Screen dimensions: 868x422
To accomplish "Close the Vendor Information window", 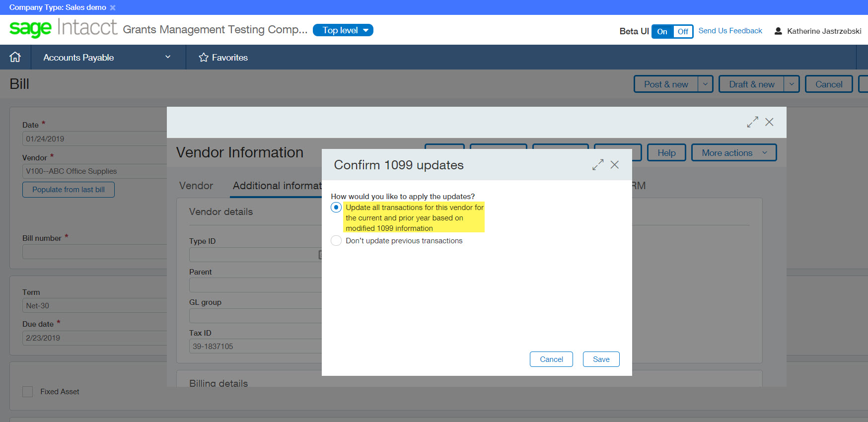I will 769,122.
